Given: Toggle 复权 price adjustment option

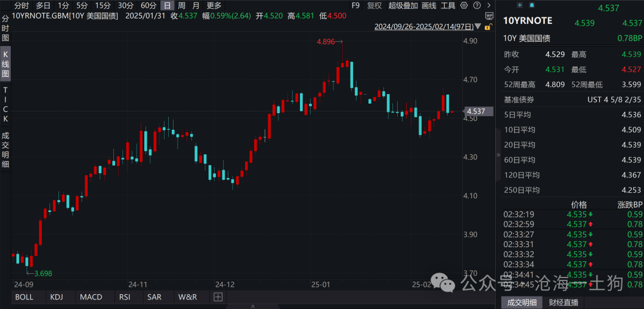Looking at the screenshot, I should (x=374, y=5).
